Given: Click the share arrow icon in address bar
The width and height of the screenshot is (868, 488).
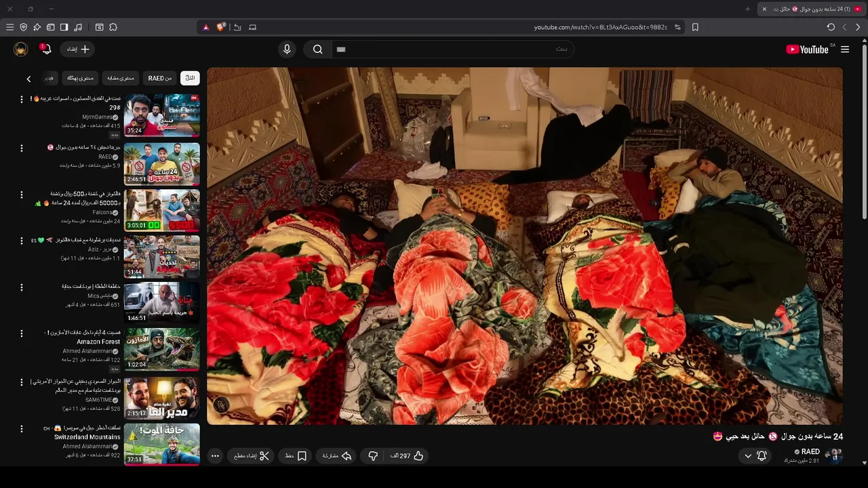Looking at the screenshot, I should click(237, 27).
